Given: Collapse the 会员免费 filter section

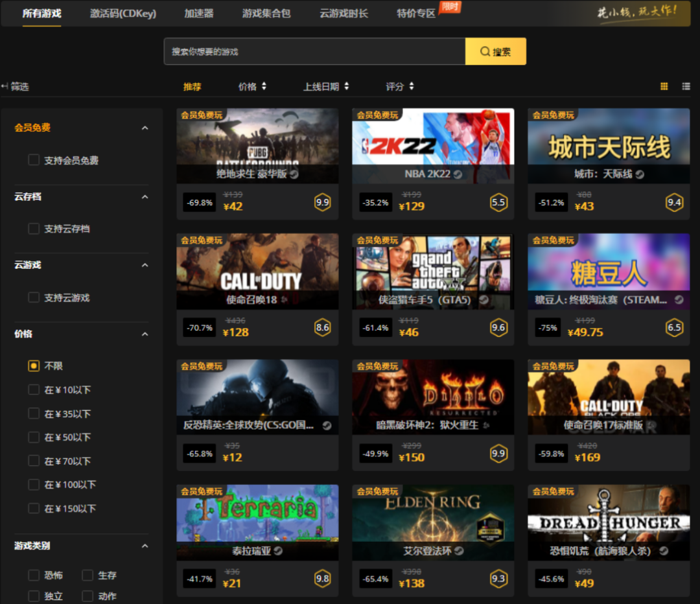Looking at the screenshot, I should coord(145,128).
